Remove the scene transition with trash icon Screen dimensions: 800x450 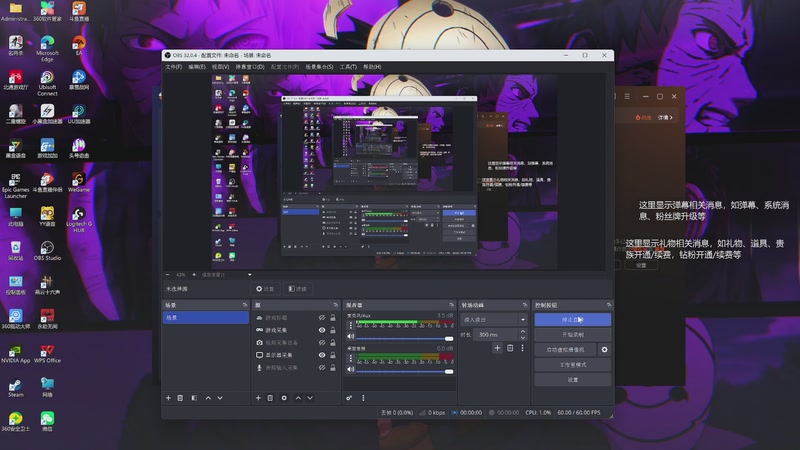(x=510, y=348)
